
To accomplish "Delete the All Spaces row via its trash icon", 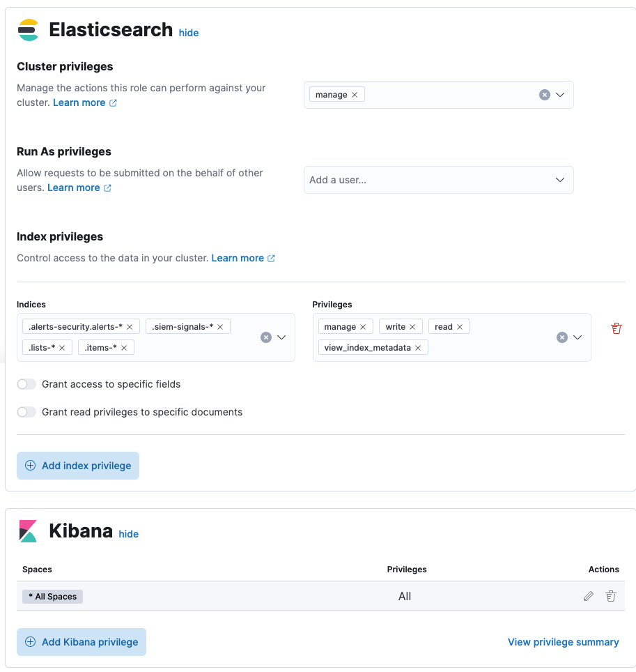I will pos(610,596).
